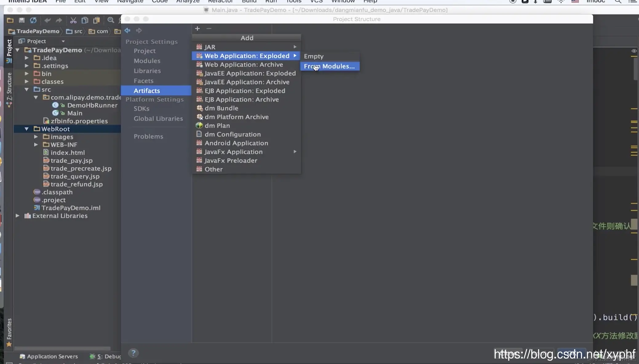Open the Modules settings section

click(147, 61)
